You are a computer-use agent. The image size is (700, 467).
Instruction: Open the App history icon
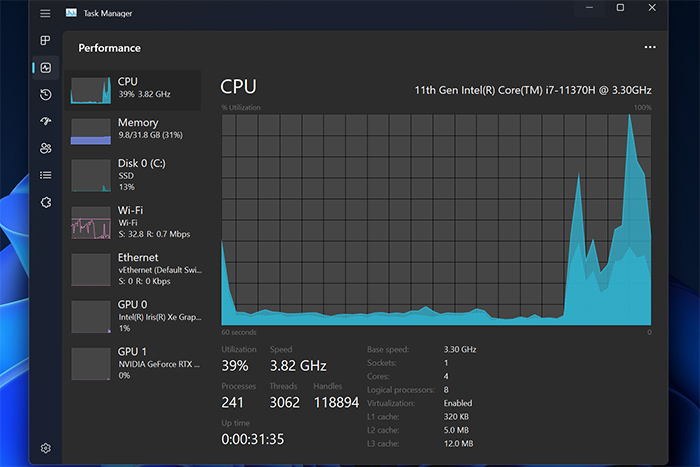click(46, 95)
